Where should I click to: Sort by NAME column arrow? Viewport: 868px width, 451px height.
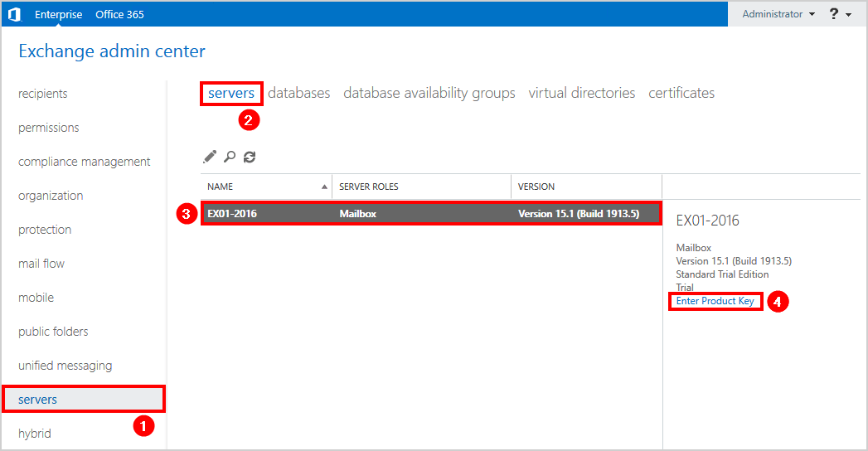(324, 187)
